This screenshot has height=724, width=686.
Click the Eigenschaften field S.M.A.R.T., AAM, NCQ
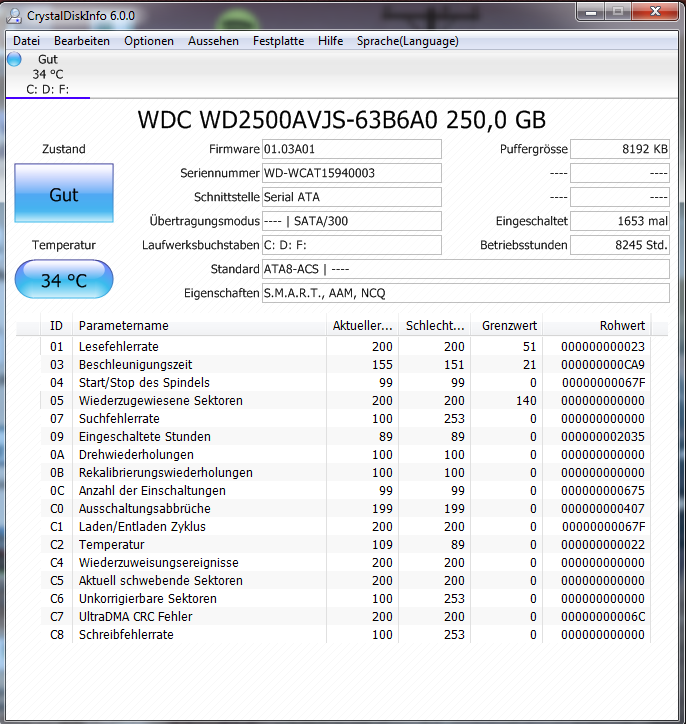pyautogui.click(x=466, y=293)
